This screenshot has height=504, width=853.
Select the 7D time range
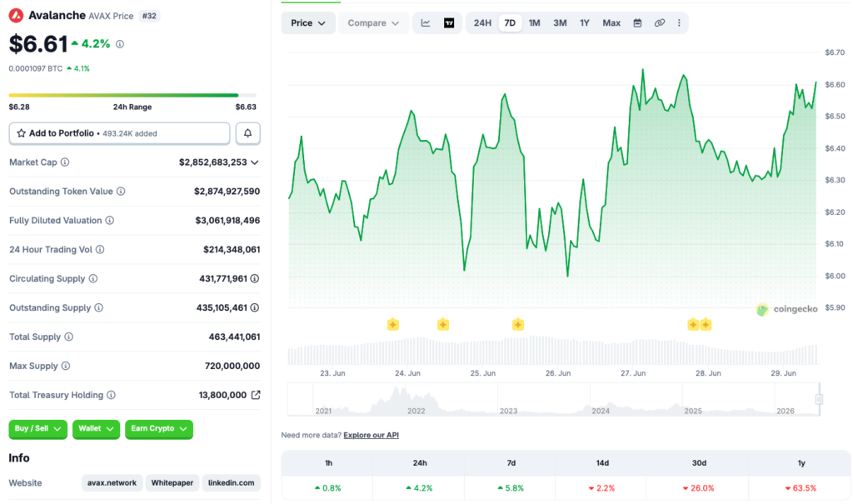510,22
